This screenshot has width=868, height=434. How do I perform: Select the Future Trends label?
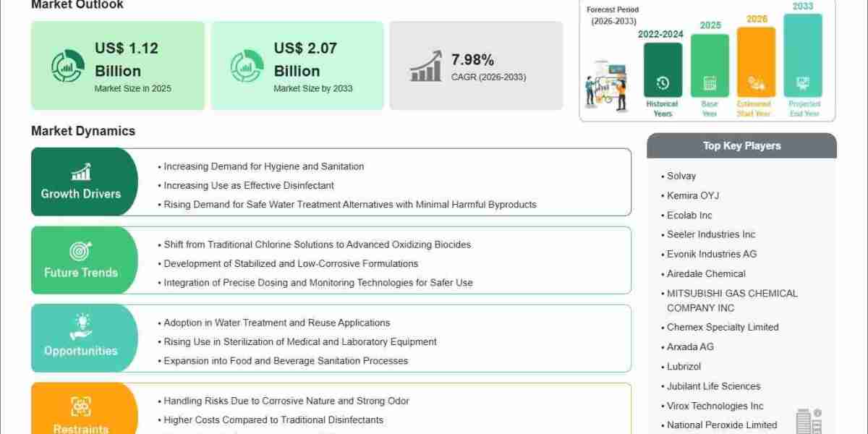pyautogui.click(x=81, y=273)
